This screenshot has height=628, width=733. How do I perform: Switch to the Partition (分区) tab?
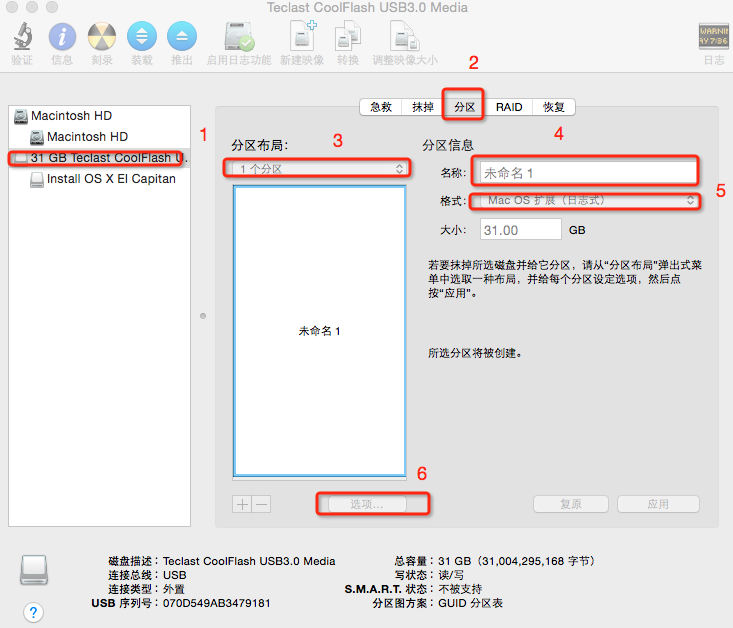(x=464, y=107)
